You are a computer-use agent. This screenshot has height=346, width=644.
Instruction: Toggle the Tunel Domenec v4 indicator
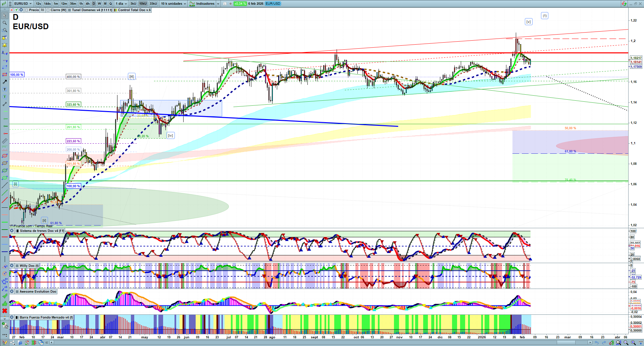[69, 10]
